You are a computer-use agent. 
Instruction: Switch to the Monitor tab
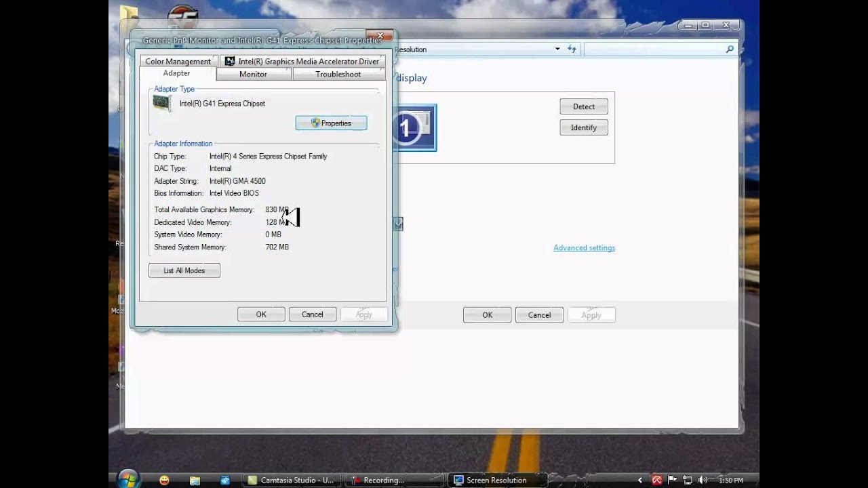click(254, 74)
